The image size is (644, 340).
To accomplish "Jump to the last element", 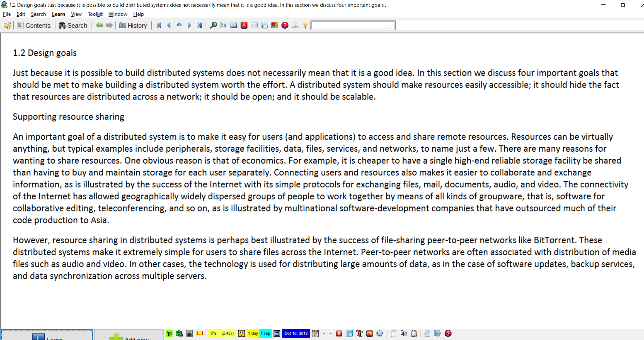I will pyautogui.click(x=200, y=25).
